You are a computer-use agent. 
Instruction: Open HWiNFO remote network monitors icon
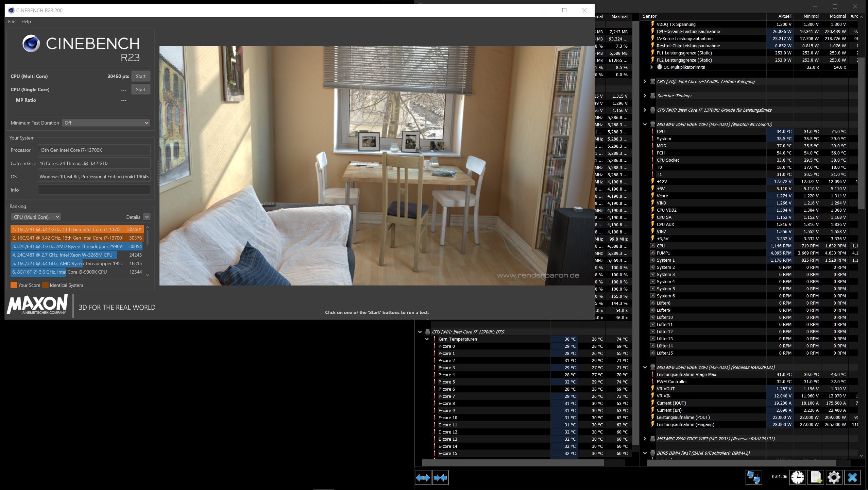pyautogui.click(x=753, y=477)
